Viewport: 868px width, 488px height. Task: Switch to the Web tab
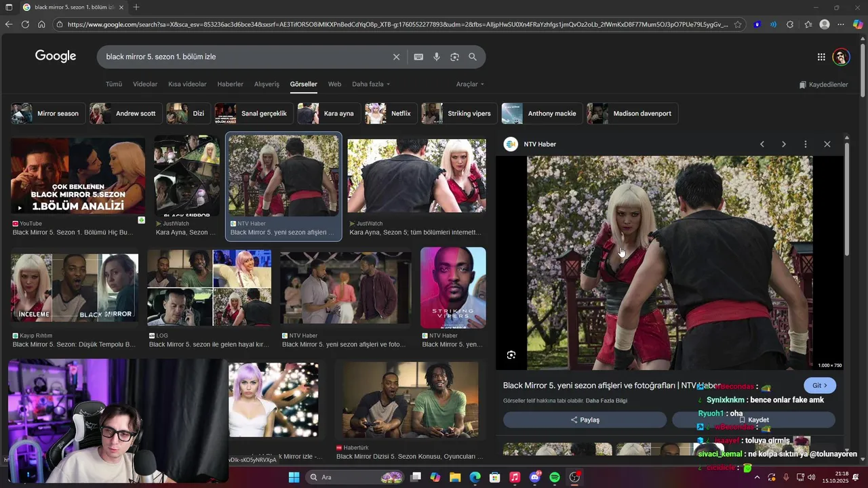334,84
